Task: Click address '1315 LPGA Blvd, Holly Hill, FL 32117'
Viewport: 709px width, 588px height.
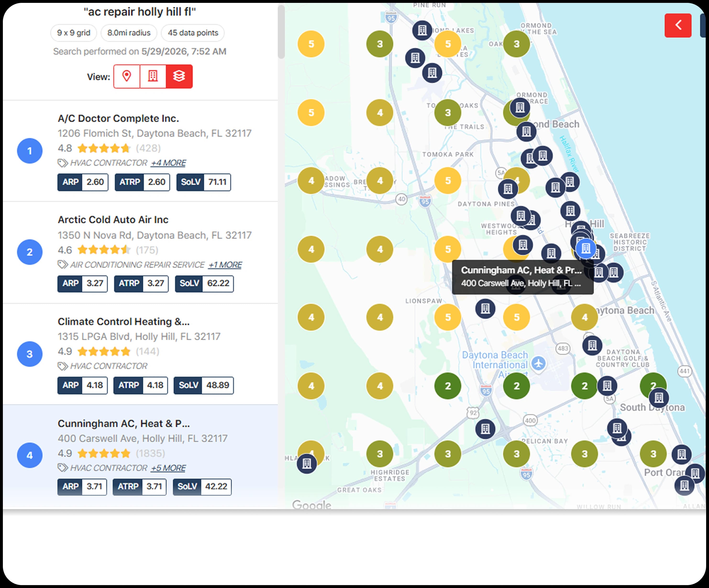Action: pos(139,336)
